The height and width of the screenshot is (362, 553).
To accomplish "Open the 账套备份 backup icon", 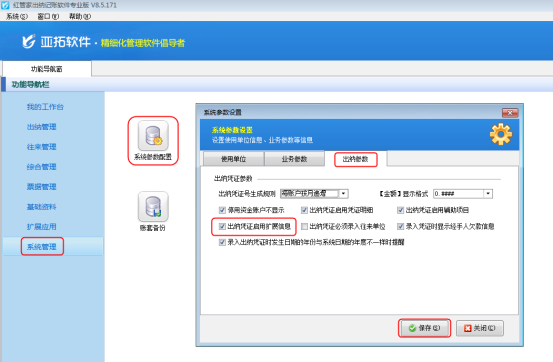I will [x=153, y=207].
